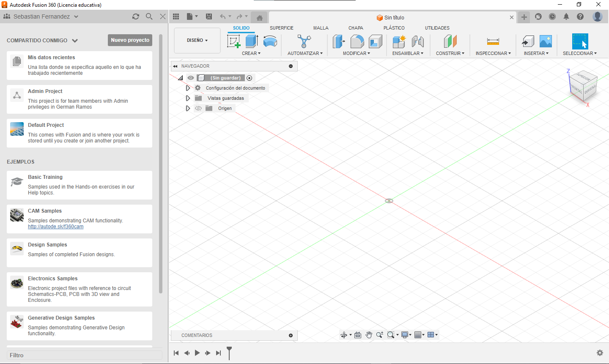Open the ENSAMBLAR dropdown menu
This screenshot has width=609, height=364.
[x=408, y=53]
